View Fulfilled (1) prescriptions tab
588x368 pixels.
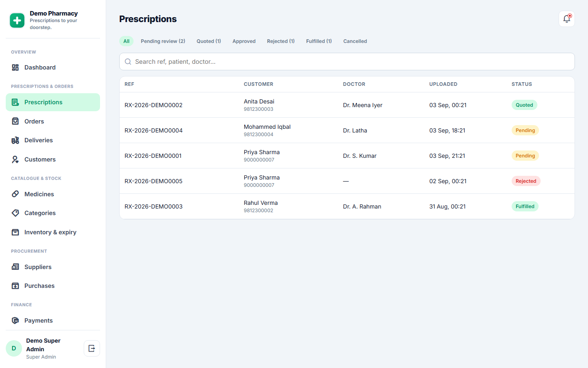tap(319, 41)
